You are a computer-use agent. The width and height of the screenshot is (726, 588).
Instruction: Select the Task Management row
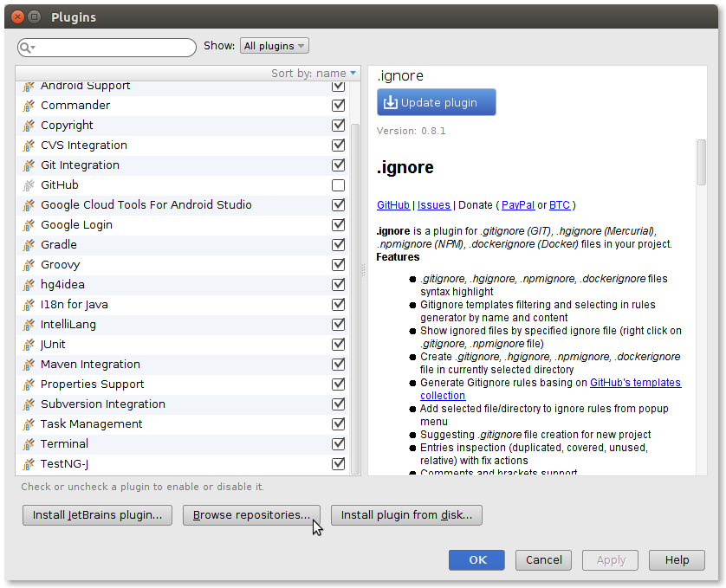(183, 424)
